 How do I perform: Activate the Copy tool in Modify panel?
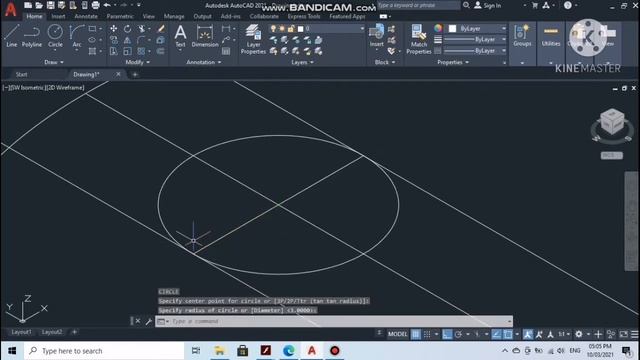113,40
